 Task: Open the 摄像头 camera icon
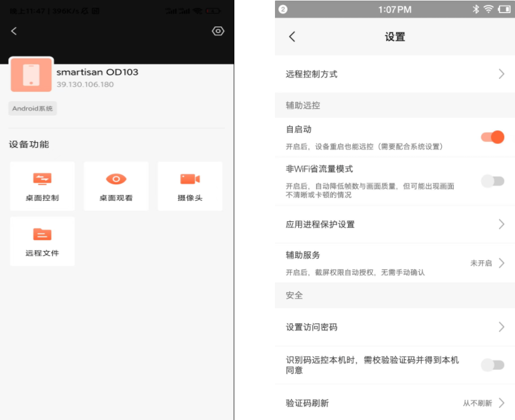coord(190,180)
